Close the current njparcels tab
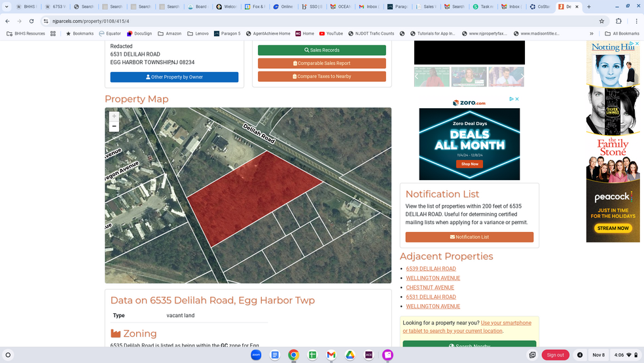The height and width of the screenshot is (363, 644). point(577,7)
